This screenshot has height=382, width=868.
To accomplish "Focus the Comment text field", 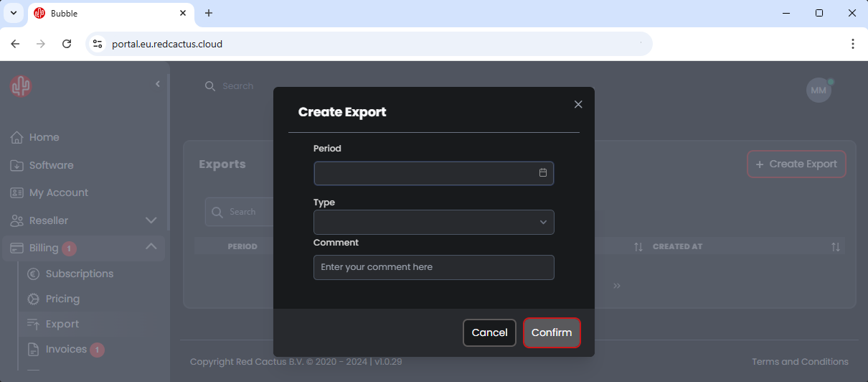I will pos(433,267).
